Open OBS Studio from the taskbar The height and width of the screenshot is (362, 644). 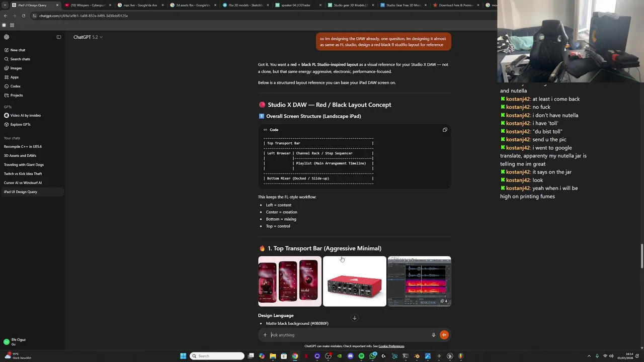click(328, 356)
